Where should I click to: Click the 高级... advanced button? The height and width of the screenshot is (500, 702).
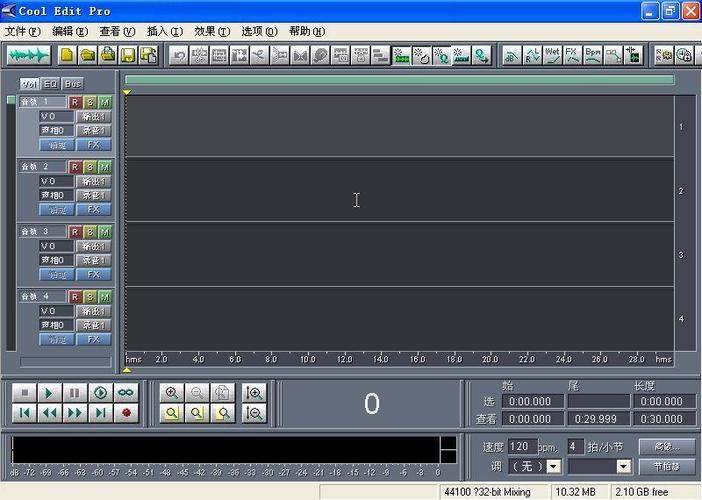click(667, 447)
